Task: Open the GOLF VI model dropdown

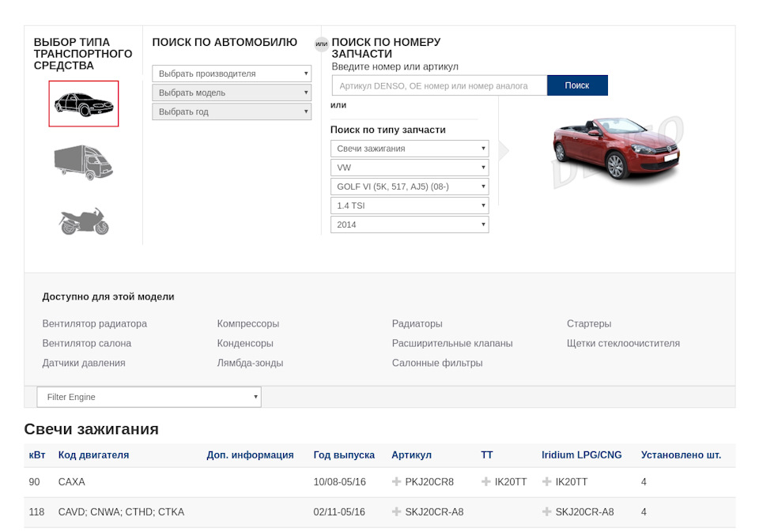Action: [410, 187]
